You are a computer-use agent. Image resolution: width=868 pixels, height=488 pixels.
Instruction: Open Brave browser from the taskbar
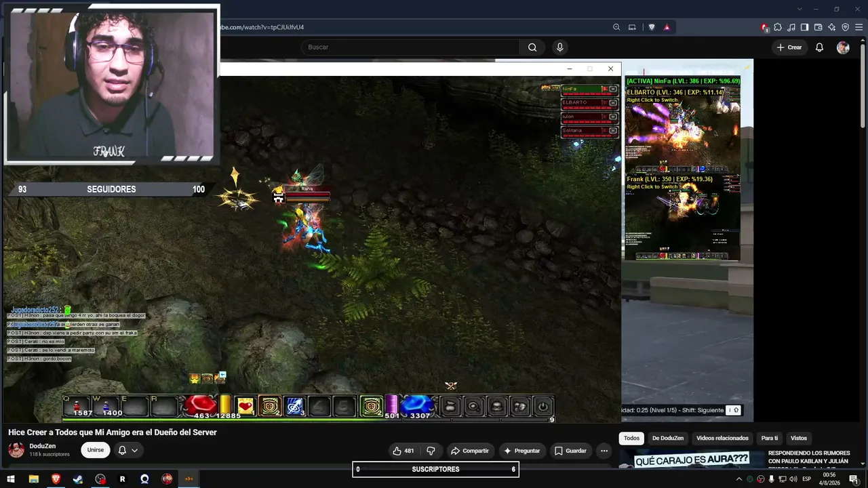[56, 479]
